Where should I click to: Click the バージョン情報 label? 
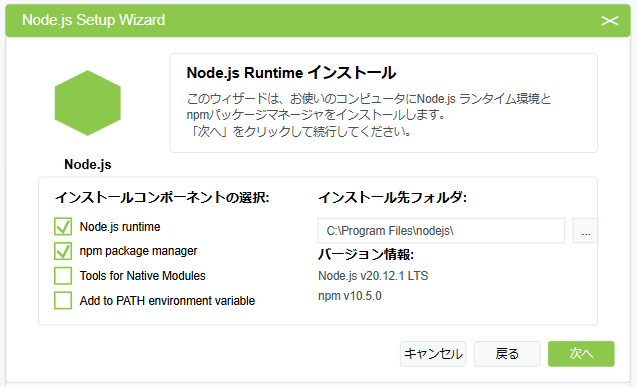366,255
